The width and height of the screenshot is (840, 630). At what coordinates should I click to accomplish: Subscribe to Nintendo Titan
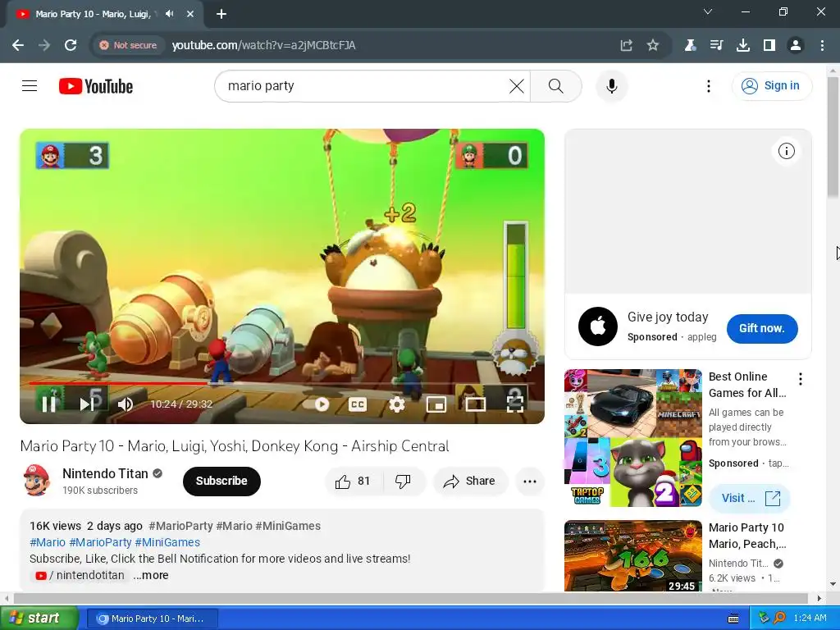[x=221, y=481]
